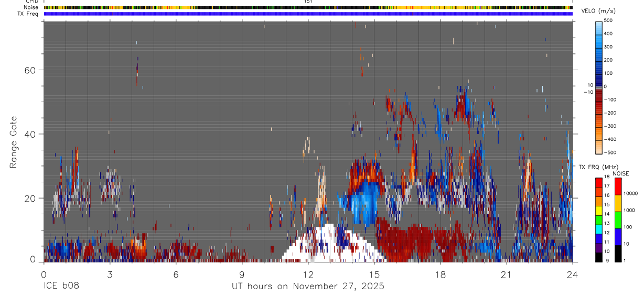Select the 200 tick on velocity scale

tap(609, 60)
